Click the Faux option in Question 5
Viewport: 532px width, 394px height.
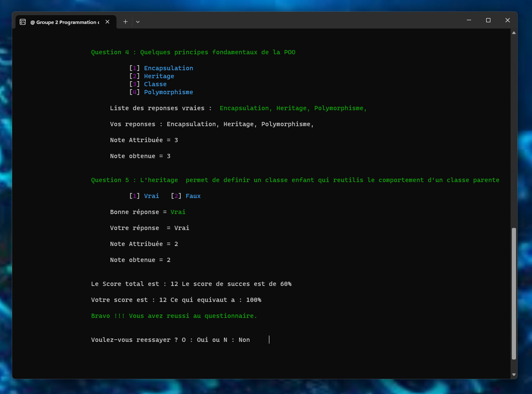point(193,196)
